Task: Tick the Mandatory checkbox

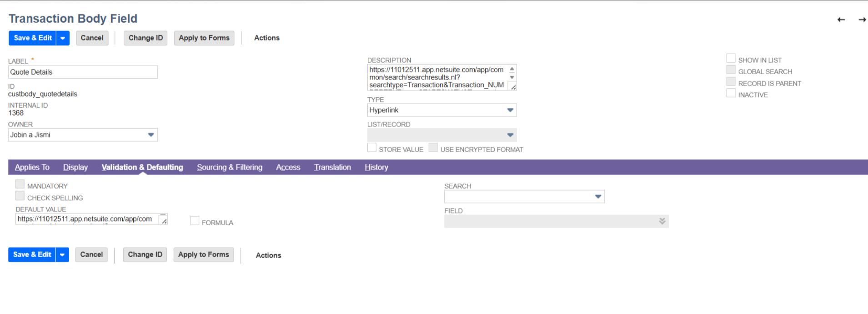Action: tap(20, 184)
